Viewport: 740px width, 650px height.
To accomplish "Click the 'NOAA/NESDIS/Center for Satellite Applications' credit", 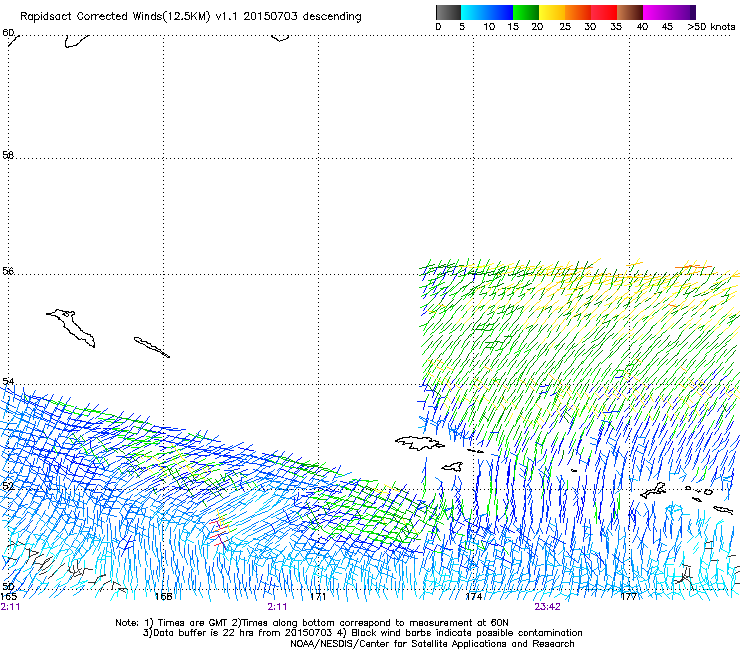I will (432, 644).
